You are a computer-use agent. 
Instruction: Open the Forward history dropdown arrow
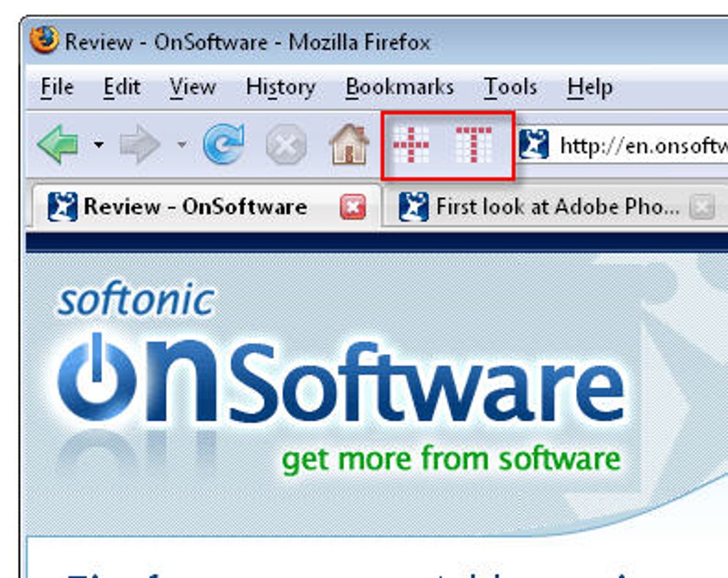pos(182,145)
